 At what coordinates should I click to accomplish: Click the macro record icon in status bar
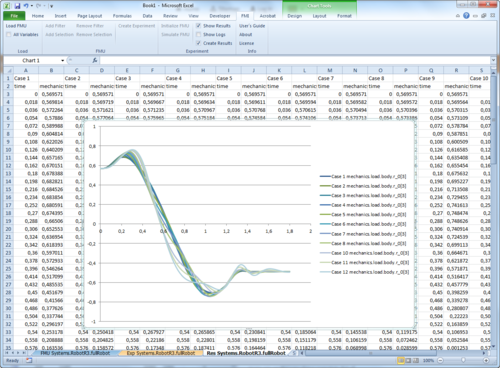29,360
